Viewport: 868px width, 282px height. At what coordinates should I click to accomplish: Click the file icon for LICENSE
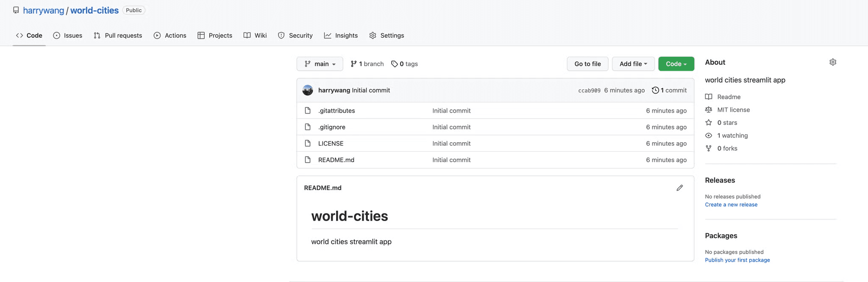308,144
